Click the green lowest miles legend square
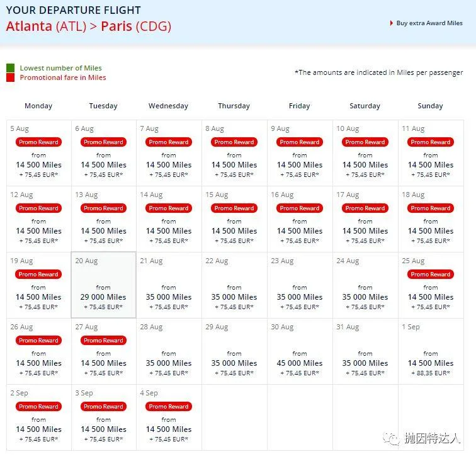Viewport: 476px width, 459px height. coord(10,68)
